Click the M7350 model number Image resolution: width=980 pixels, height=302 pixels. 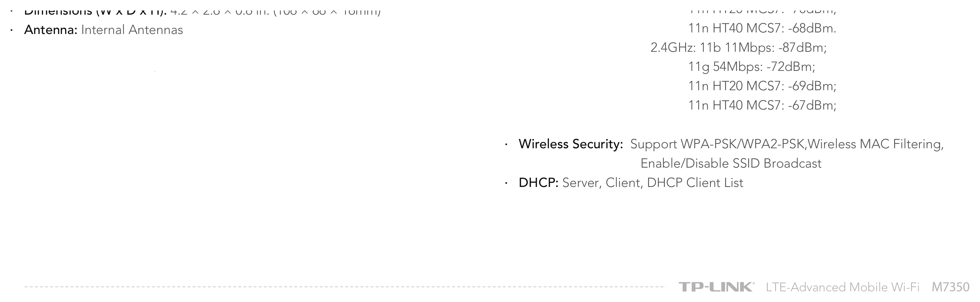(x=950, y=287)
